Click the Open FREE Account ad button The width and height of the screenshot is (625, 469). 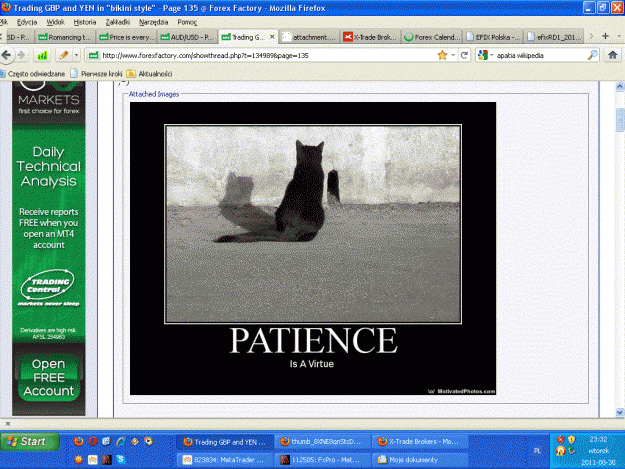pyautogui.click(x=49, y=377)
